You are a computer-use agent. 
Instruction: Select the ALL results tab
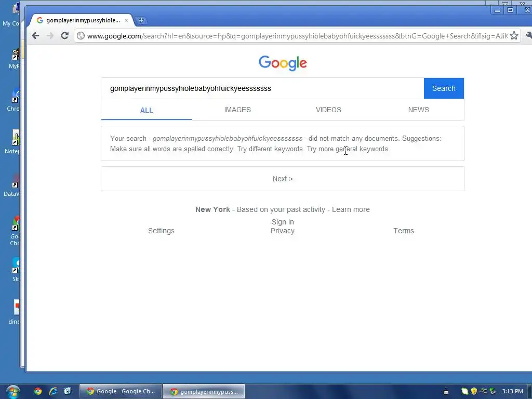pos(147,110)
